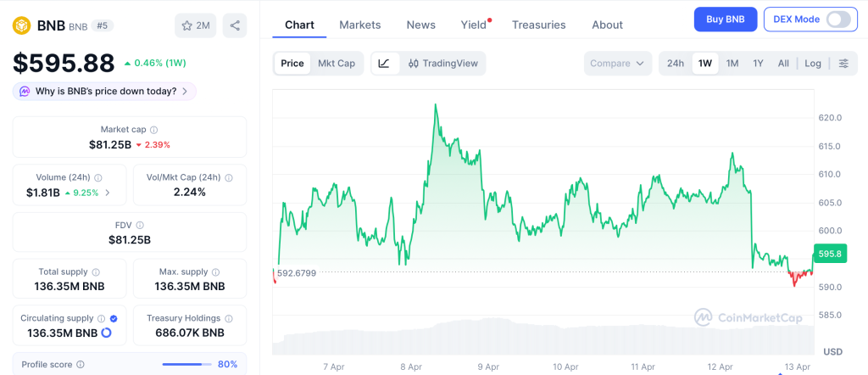Click the Buy BNB button
868x375 pixels.
click(x=726, y=20)
